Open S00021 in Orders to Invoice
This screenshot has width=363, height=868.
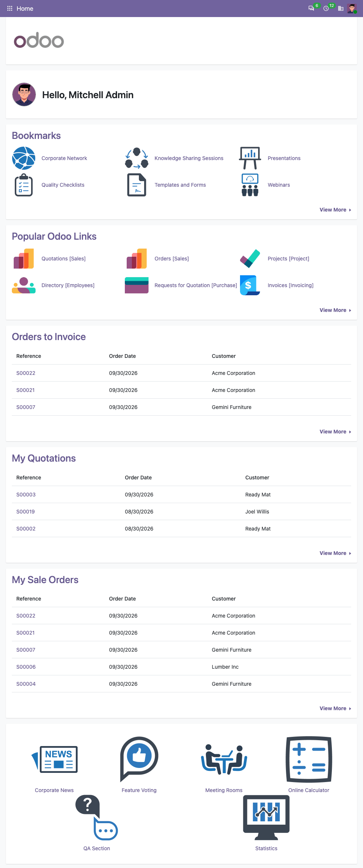tap(26, 390)
